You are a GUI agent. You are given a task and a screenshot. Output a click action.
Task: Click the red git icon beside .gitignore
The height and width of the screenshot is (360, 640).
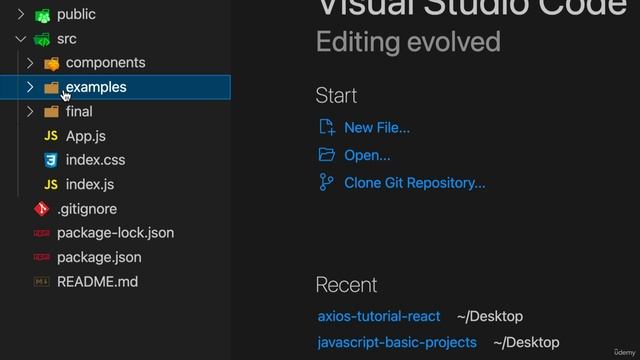click(42, 209)
